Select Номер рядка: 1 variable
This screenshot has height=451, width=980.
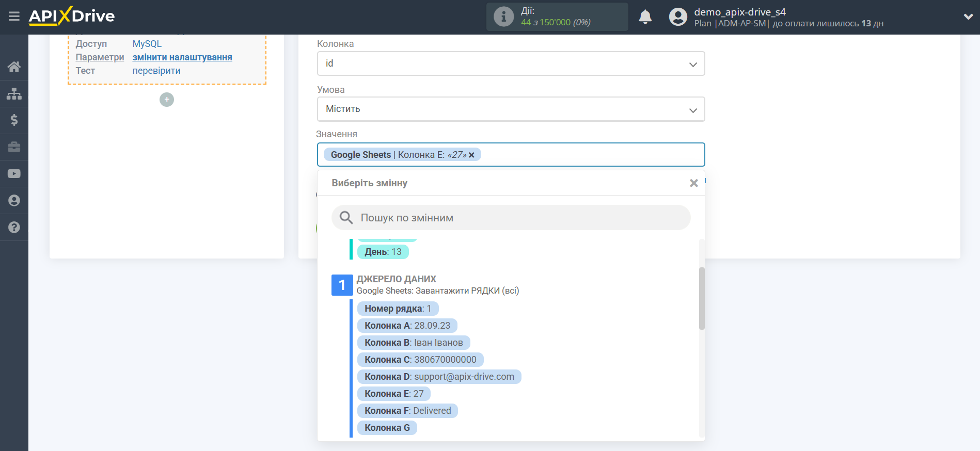coord(398,309)
